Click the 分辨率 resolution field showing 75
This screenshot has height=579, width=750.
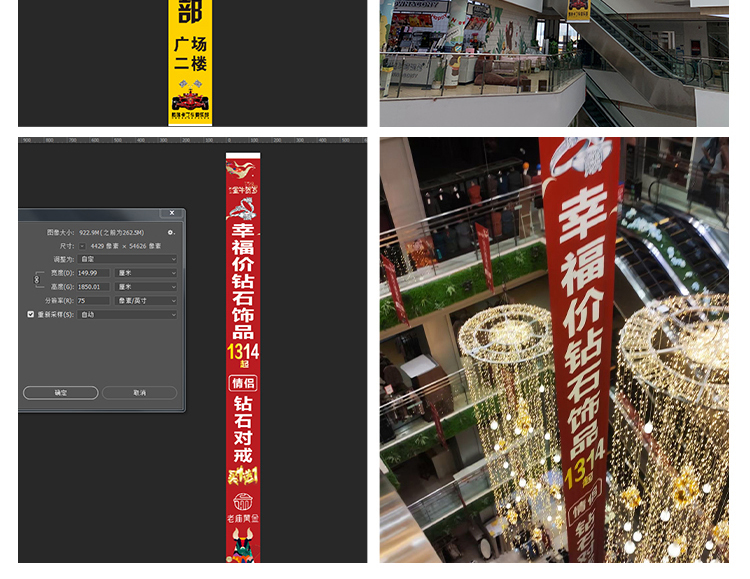pos(93,300)
